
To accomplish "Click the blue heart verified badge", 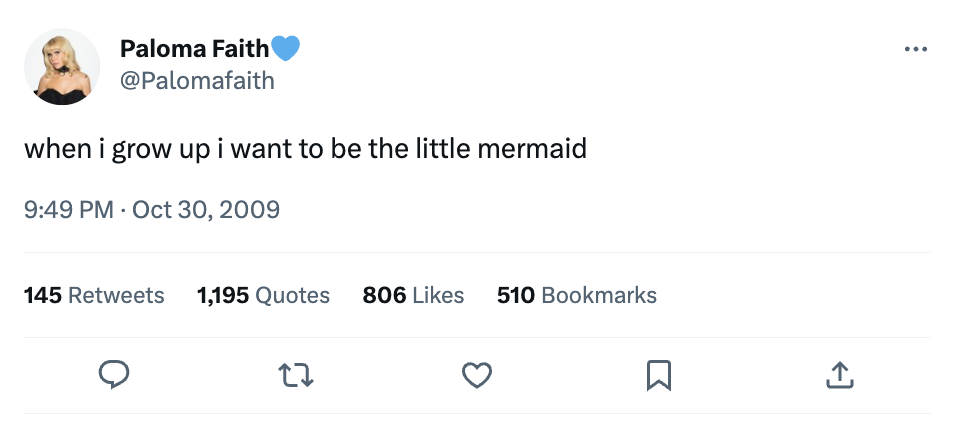I will click(x=286, y=48).
